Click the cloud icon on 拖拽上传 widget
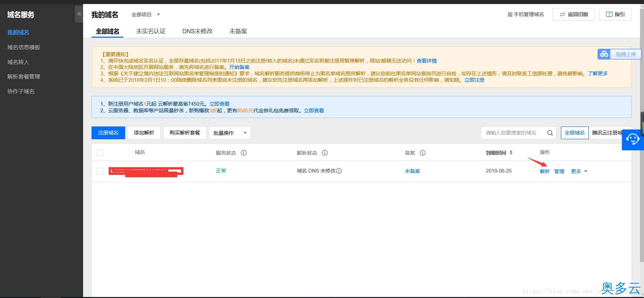The image size is (644, 298). (x=604, y=54)
